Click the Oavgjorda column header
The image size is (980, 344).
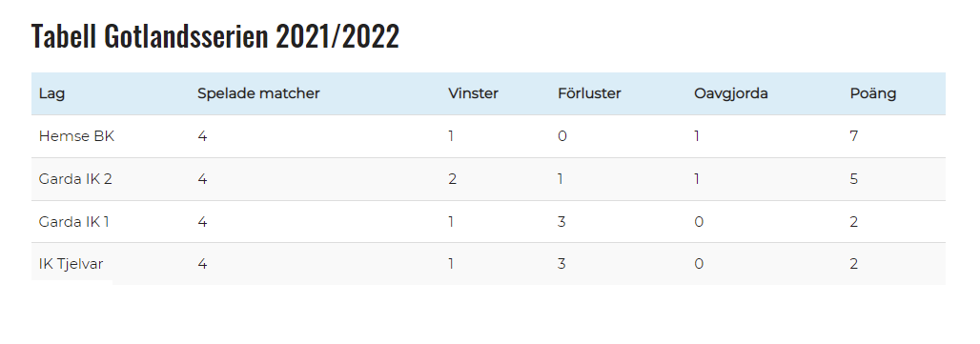coord(730,93)
